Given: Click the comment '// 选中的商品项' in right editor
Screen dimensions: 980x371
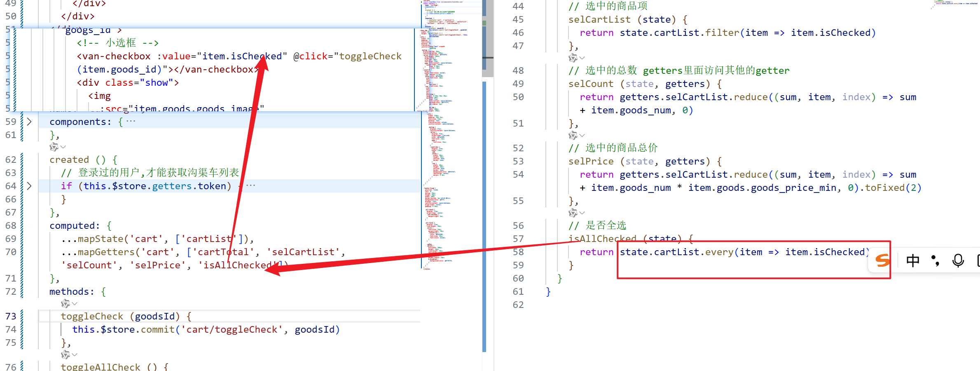Looking at the screenshot, I should point(608,6).
